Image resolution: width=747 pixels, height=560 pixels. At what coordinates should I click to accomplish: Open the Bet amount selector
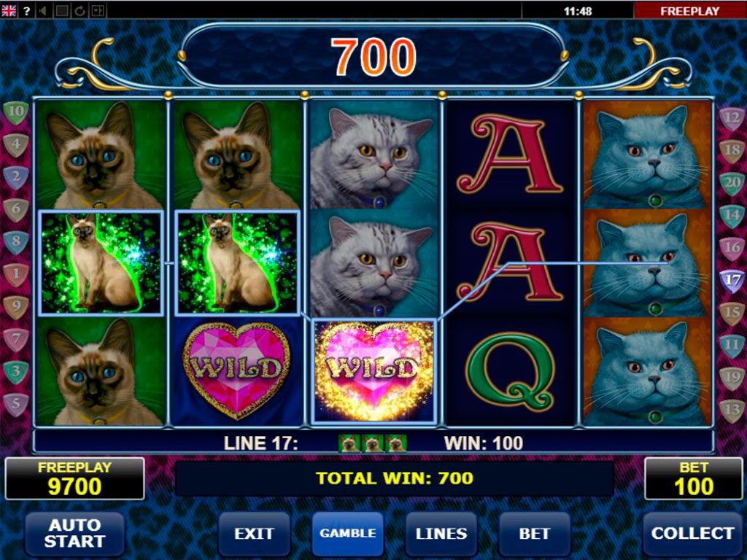[535, 533]
